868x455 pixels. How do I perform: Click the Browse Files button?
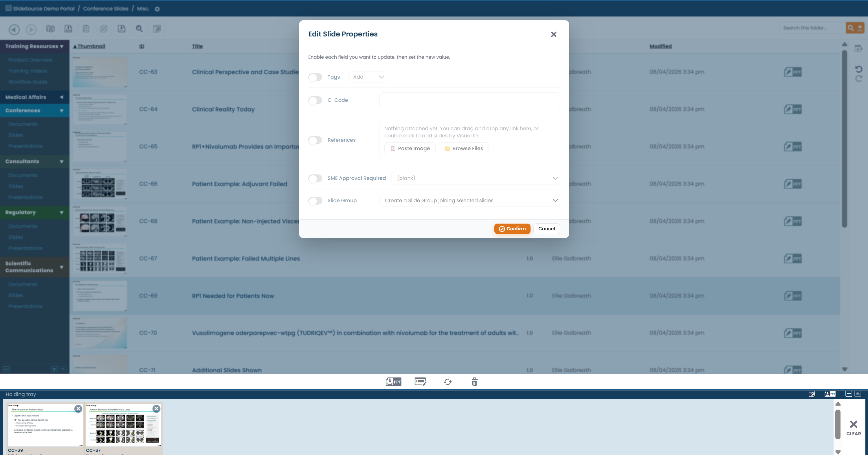464,148
